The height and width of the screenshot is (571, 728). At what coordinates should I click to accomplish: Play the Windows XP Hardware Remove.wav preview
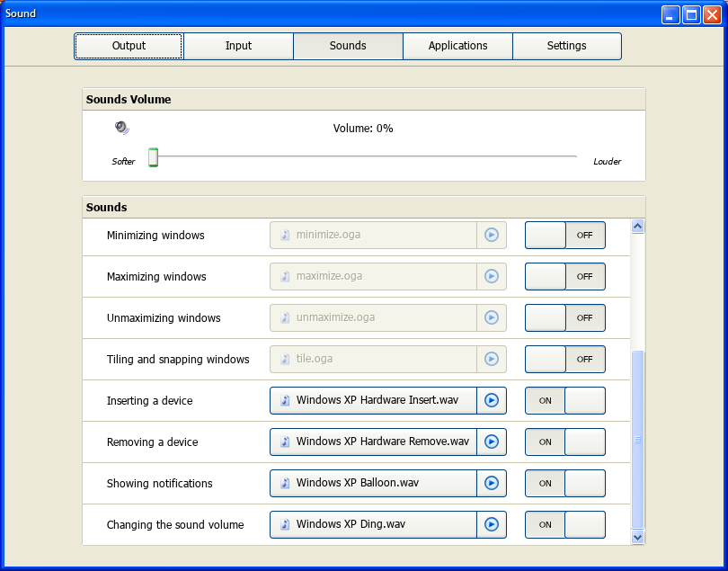492,442
